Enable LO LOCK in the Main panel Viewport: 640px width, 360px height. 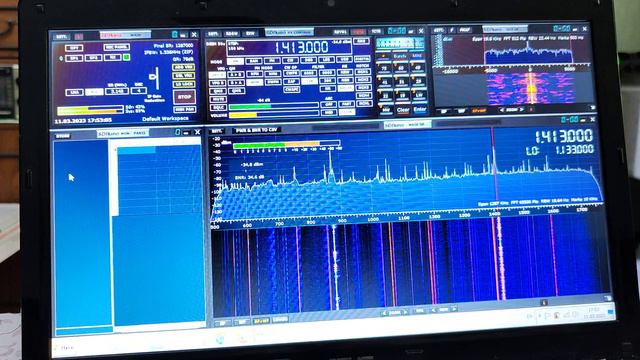[x=184, y=84]
